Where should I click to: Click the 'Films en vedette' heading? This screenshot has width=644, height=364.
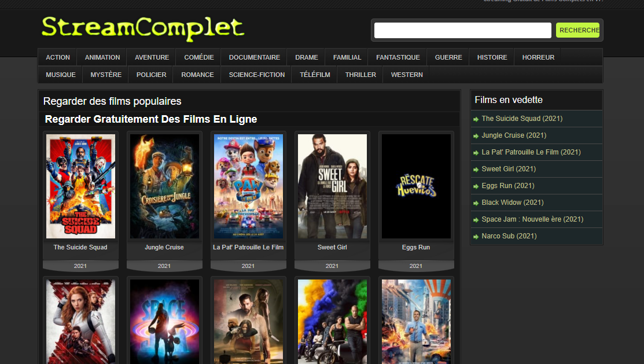click(x=509, y=100)
